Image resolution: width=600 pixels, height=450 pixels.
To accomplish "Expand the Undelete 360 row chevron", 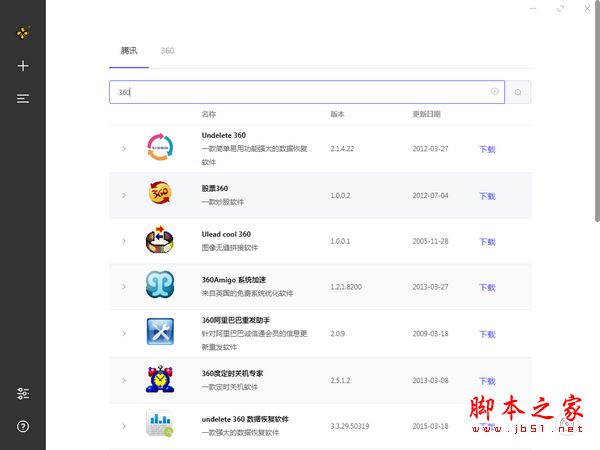I will tap(124, 148).
